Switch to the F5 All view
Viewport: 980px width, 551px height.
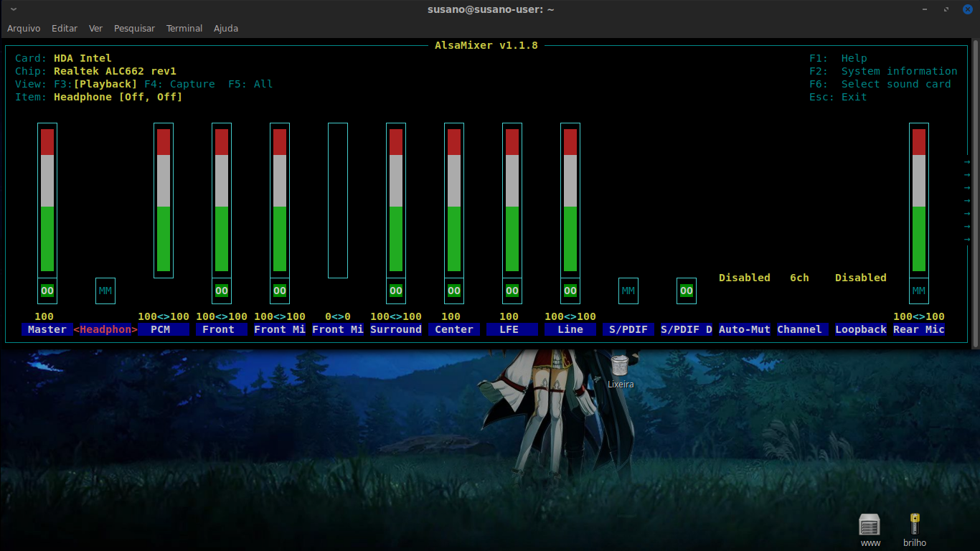click(250, 84)
